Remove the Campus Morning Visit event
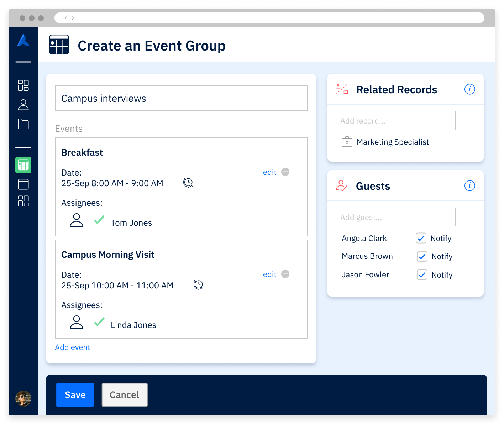The width and height of the screenshot is (504, 424). coord(285,274)
